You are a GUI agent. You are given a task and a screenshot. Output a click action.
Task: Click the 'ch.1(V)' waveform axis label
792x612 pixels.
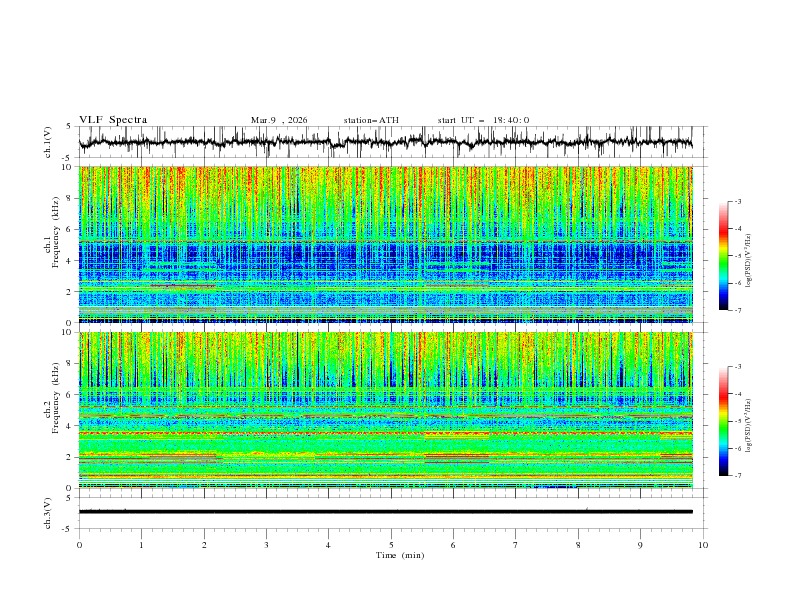click(x=48, y=142)
